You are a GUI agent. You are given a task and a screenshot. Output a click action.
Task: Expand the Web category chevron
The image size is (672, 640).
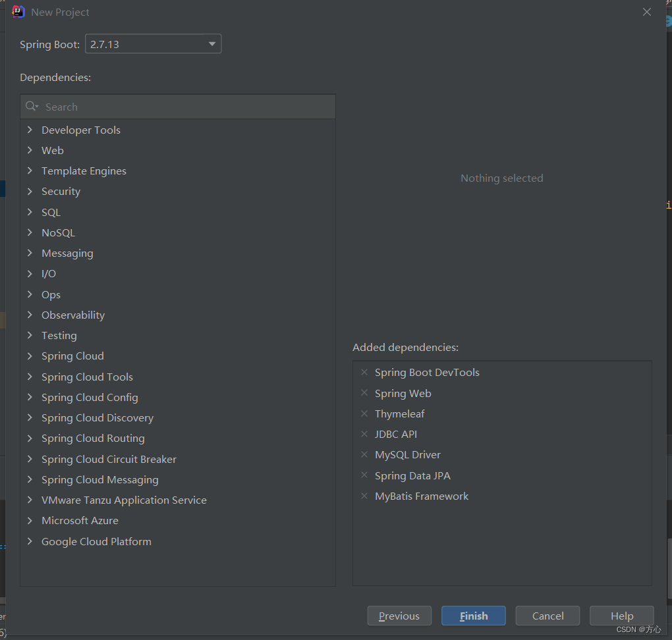30,150
